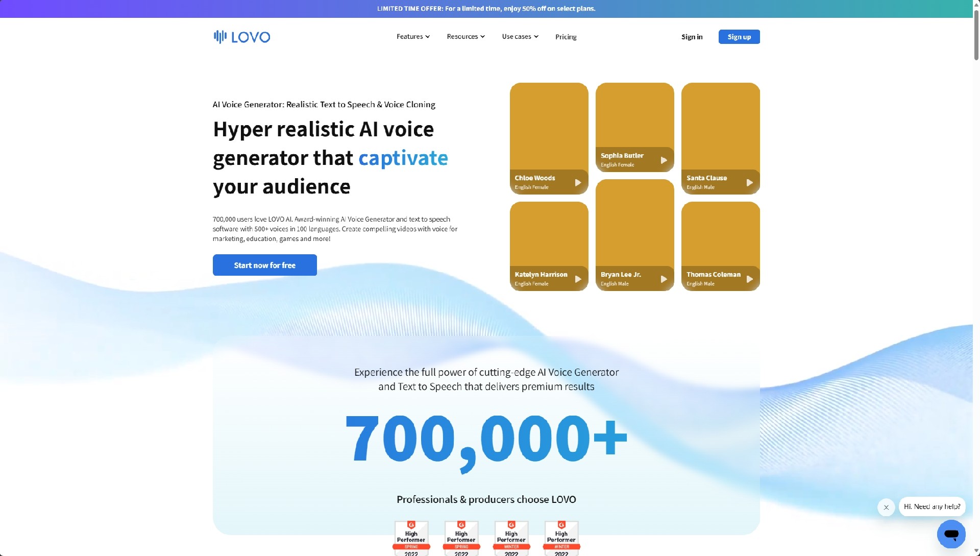Play Chloe Woods voice sample
Image resolution: width=980 pixels, height=556 pixels.
pos(578,183)
